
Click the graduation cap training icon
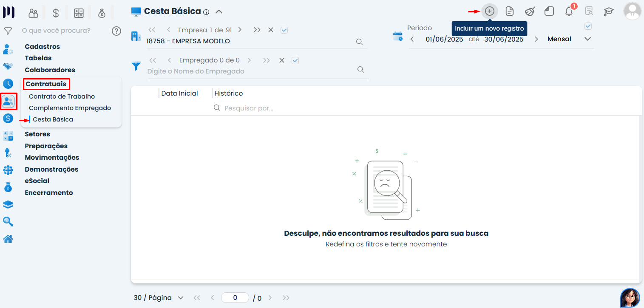click(609, 11)
